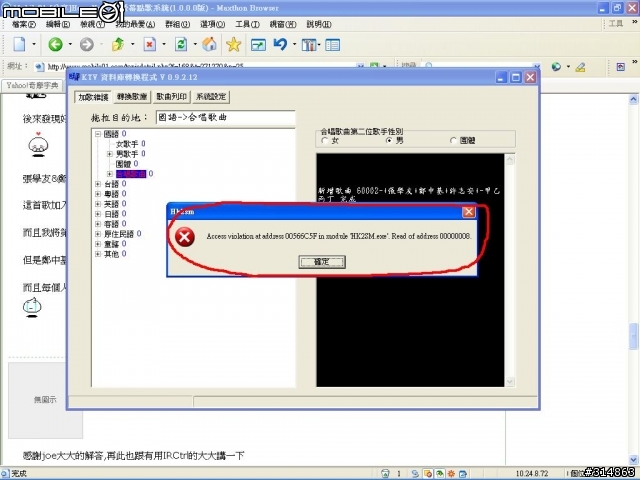640x480 pixels.
Task: Collapse the 國語 tree node
Action: coord(98,133)
